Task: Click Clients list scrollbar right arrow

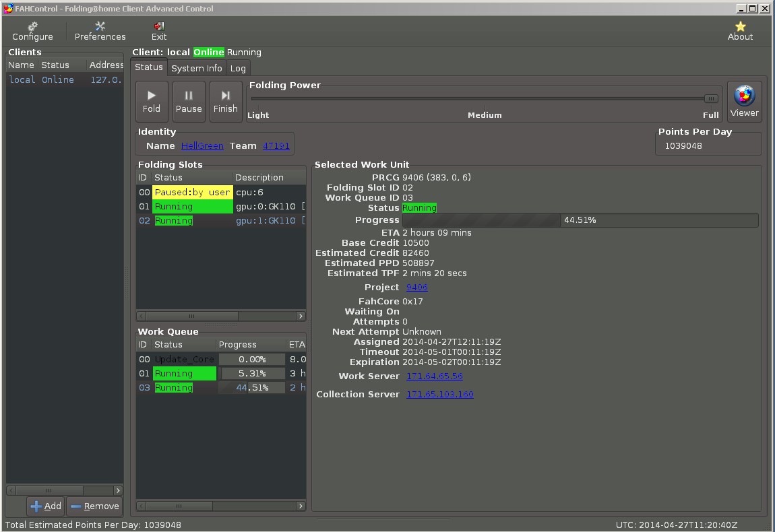Action: coord(118,490)
